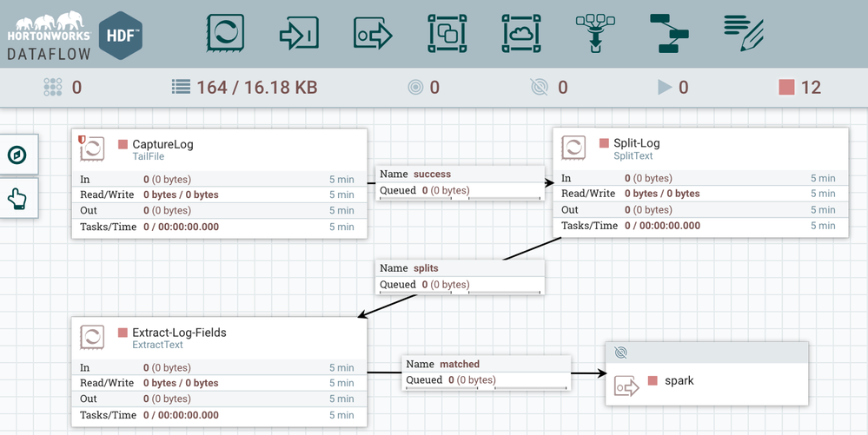Click the Extract-Log-Fields processor name
This screenshot has height=435, width=868.
(179, 333)
